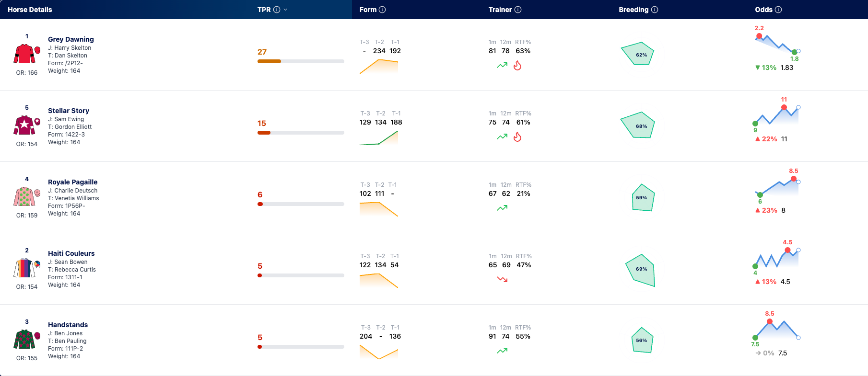868x376 pixels.
Task: Open the Royale Pagaille horse name link
Action: [72, 182]
